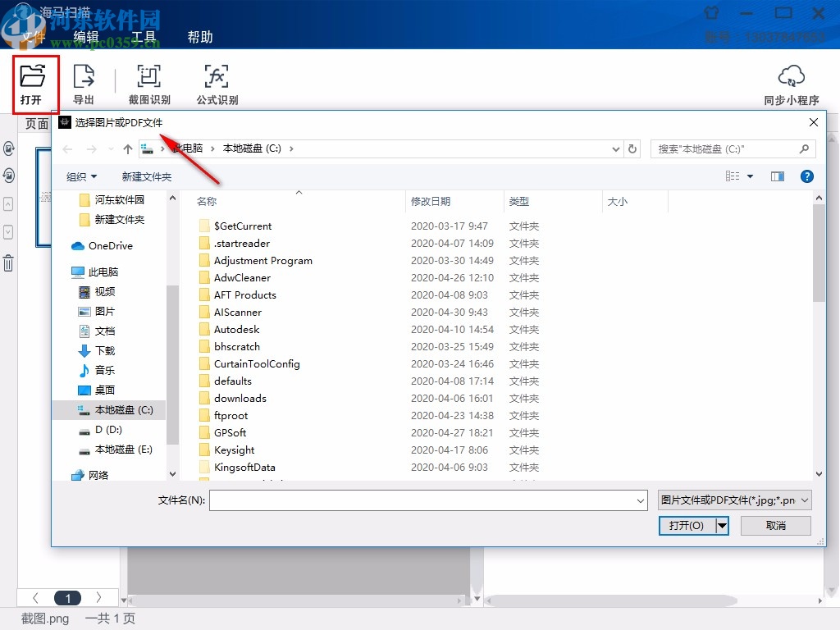The width and height of the screenshot is (840, 630).
Task: Select the AIScanner folder
Action: click(238, 312)
